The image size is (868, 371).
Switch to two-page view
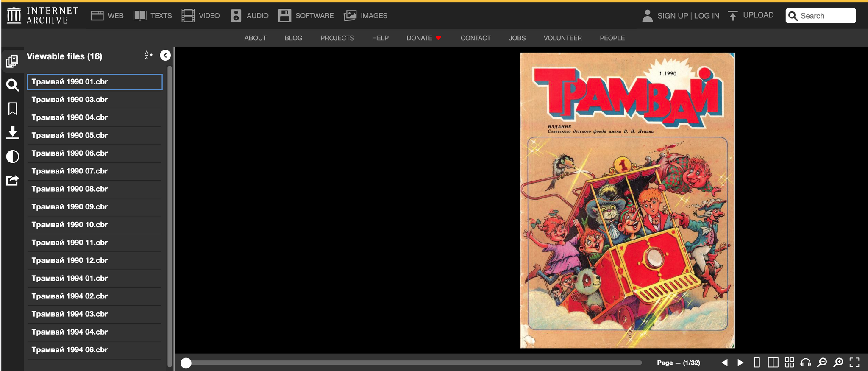coord(773,363)
